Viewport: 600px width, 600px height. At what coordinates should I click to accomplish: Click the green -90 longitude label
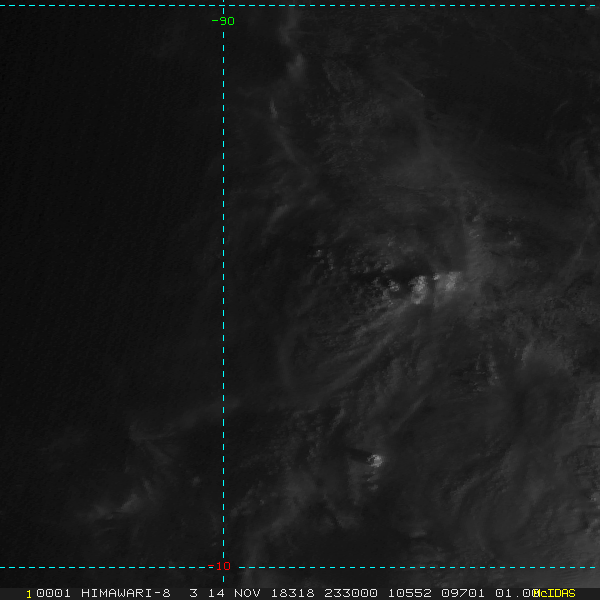tap(223, 21)
